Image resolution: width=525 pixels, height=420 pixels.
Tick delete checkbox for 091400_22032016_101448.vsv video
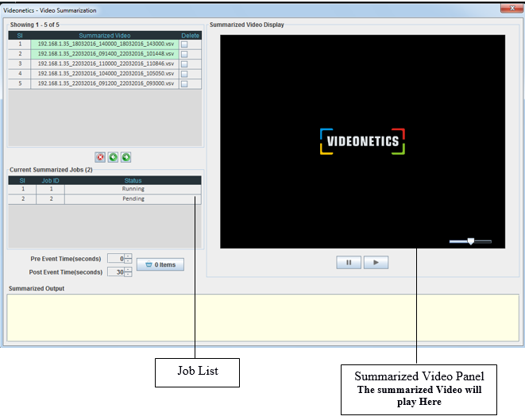point(184,54)
